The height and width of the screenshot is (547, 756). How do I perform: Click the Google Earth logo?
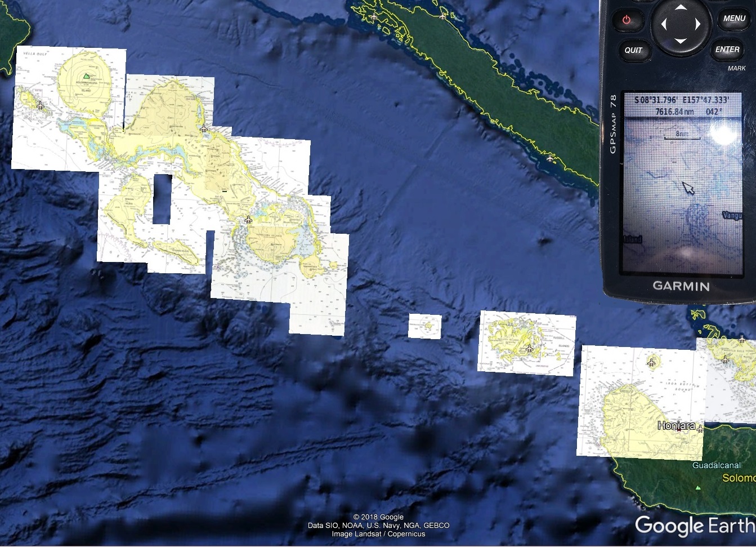(x=695, y=526)
